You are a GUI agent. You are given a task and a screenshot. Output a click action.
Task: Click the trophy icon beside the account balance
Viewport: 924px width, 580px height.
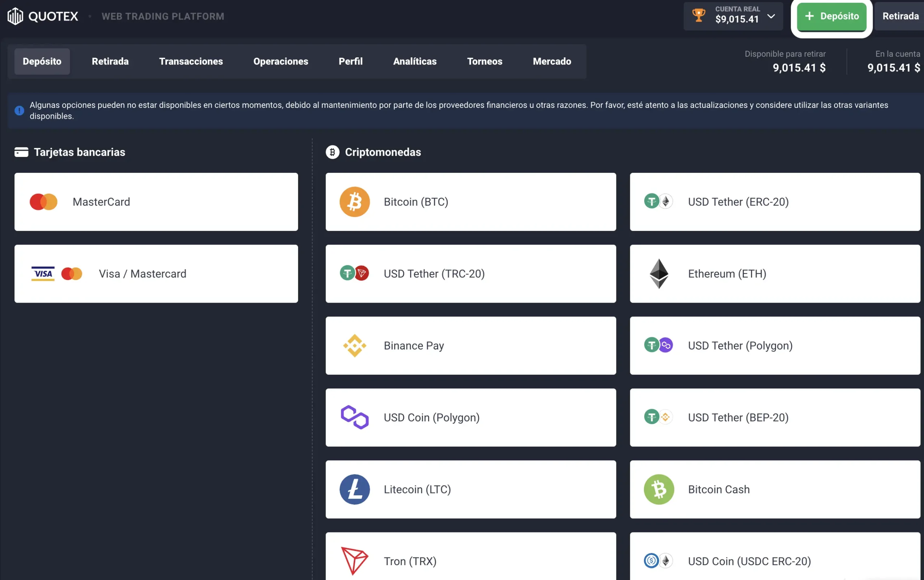click(699, 16)
